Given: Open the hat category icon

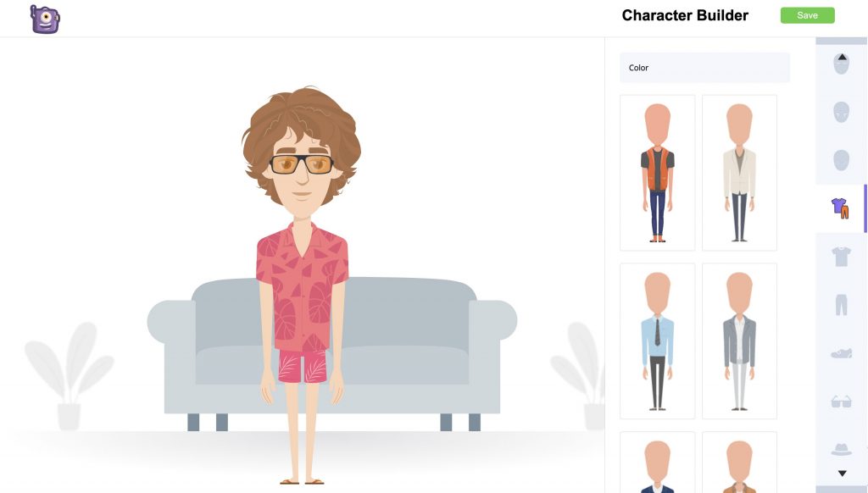Looking at the screenshot, I should (x=841, y=449).
